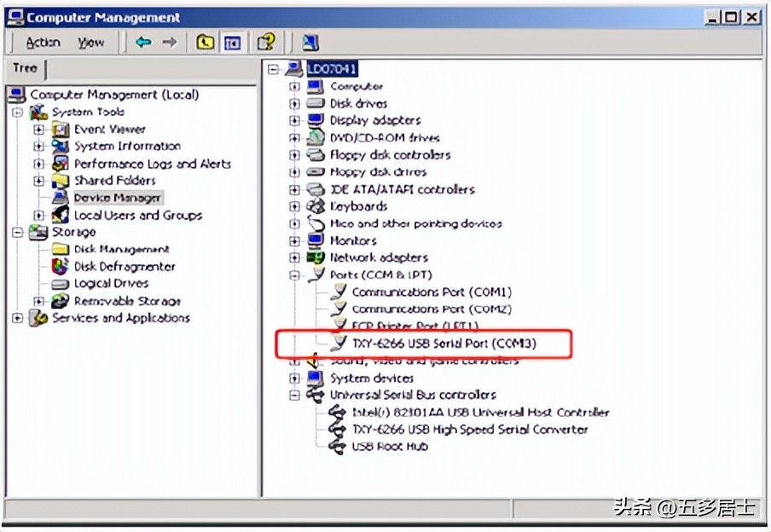The width and height of the screenshot is (771, 532).
Task: Click the Keyboards device icon
Action: pyautogui.click(x=316, y=206)
